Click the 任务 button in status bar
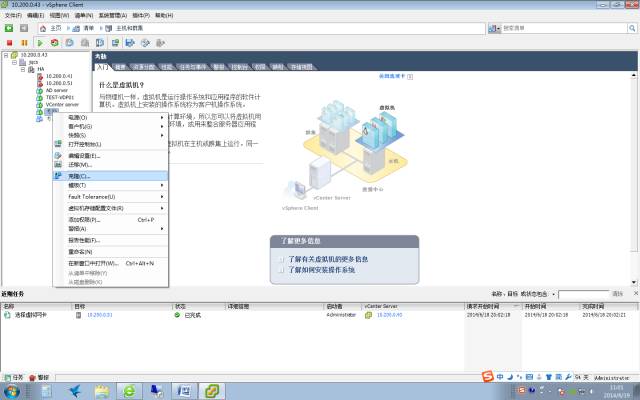This screenshot has height=400, width=640. (14, 378)
